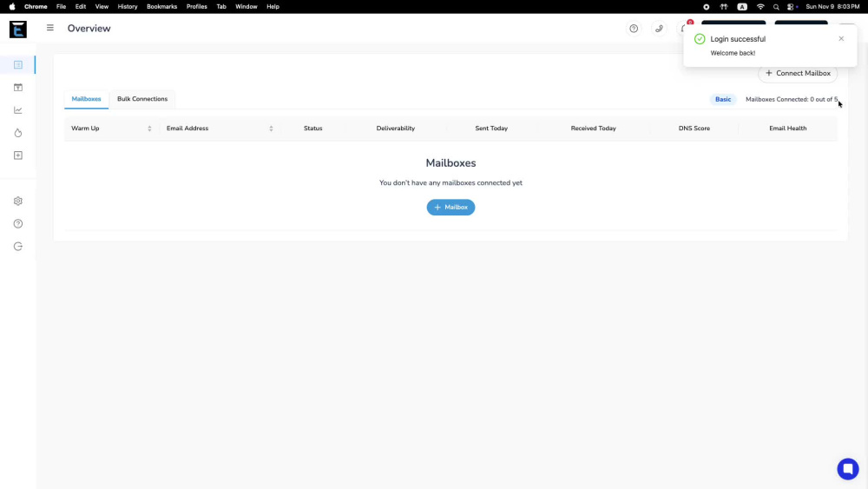
Task: Open Spotlight search in menu bar
Action: pyautogui.click(x=775, y=7)
